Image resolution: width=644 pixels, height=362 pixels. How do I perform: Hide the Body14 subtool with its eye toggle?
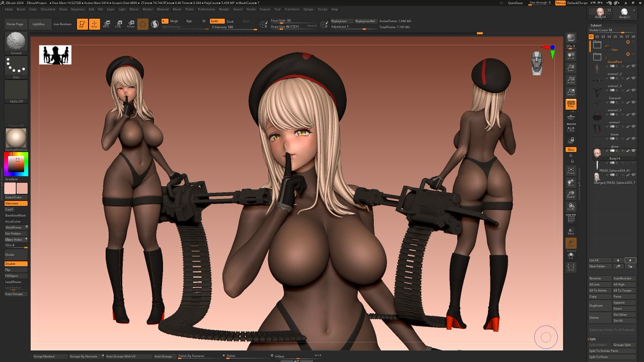[x=634, y=151]
